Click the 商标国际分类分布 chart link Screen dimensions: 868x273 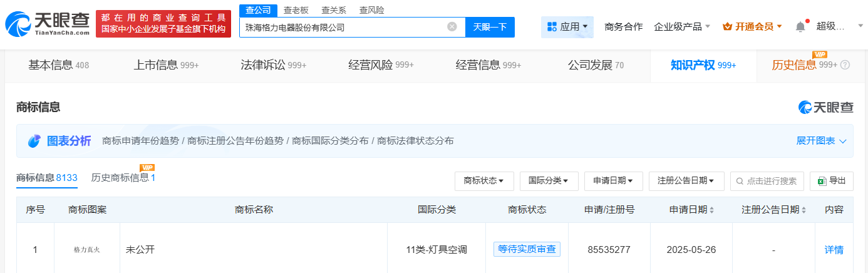click(330, 141)
